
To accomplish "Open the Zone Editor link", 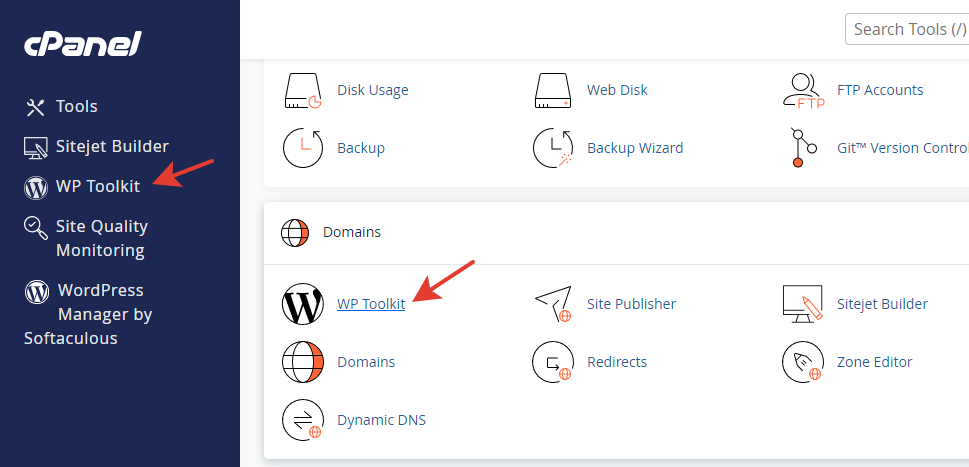I will [874, 362].
